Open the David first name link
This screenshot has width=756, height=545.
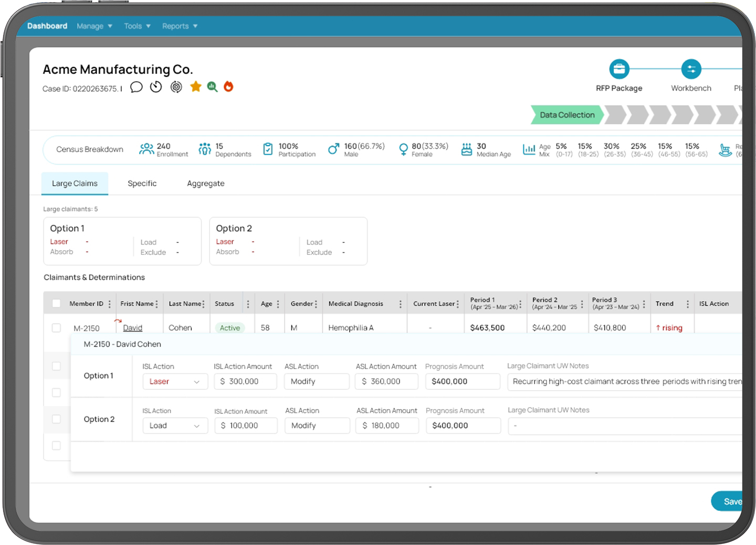coord(132,328)
